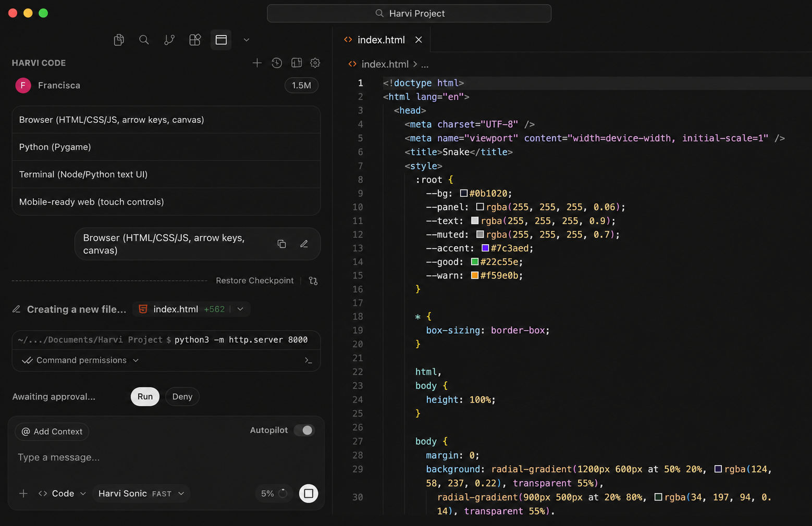Choose Browser (HTML/CSS/JS, arrow keys, canvas) option

pyautogui.click(x=166, y=120)
